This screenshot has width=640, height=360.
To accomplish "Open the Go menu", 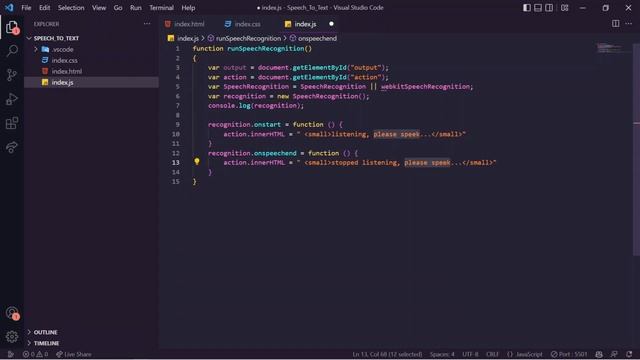I will click(x=118, y=8).
